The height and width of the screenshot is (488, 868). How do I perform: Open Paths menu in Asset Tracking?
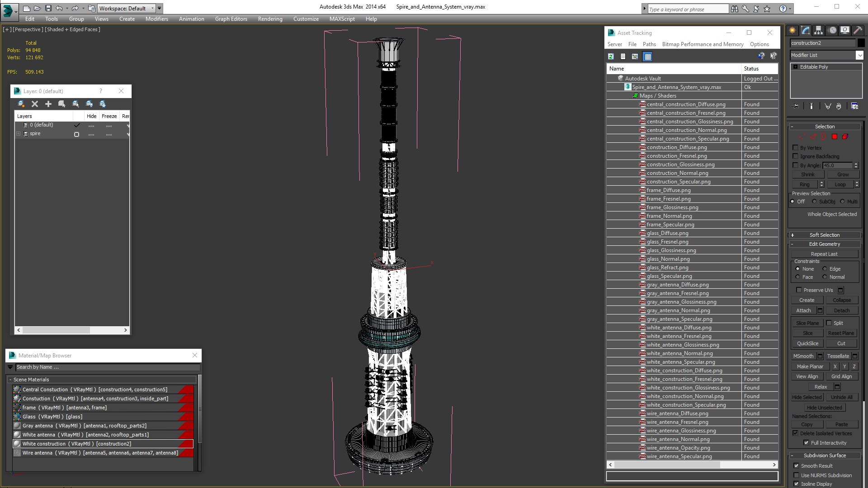649,44
